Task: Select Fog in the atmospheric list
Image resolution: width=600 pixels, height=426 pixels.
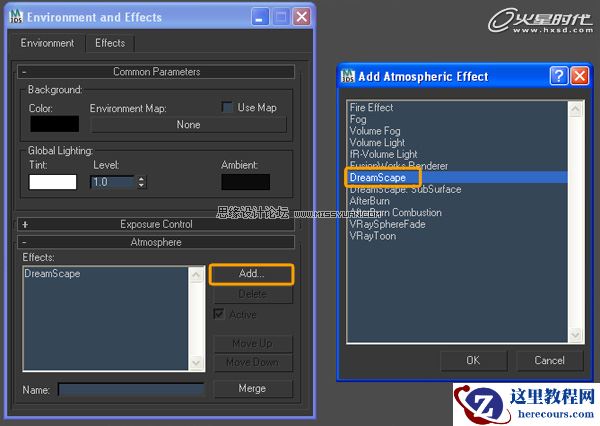Action: [x=358, y=119]
